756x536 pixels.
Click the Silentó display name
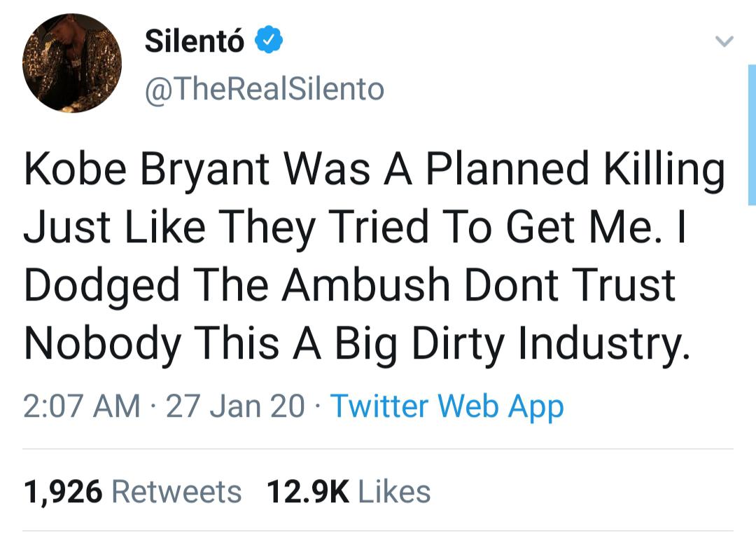click(x=195, y=41)
